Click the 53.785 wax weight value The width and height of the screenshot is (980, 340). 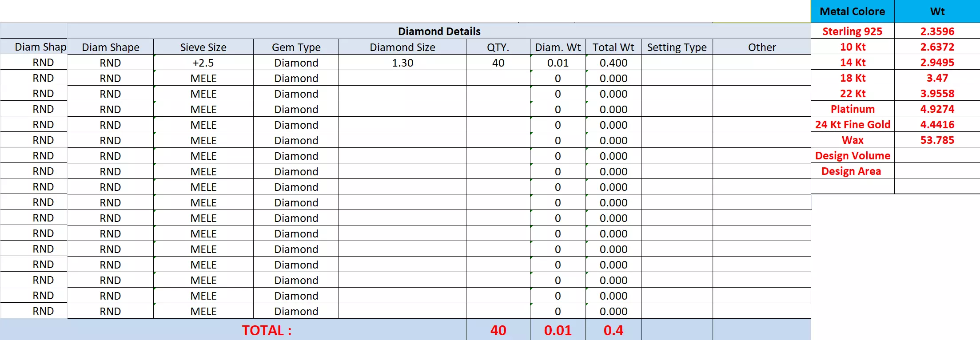tap(937, 140)
